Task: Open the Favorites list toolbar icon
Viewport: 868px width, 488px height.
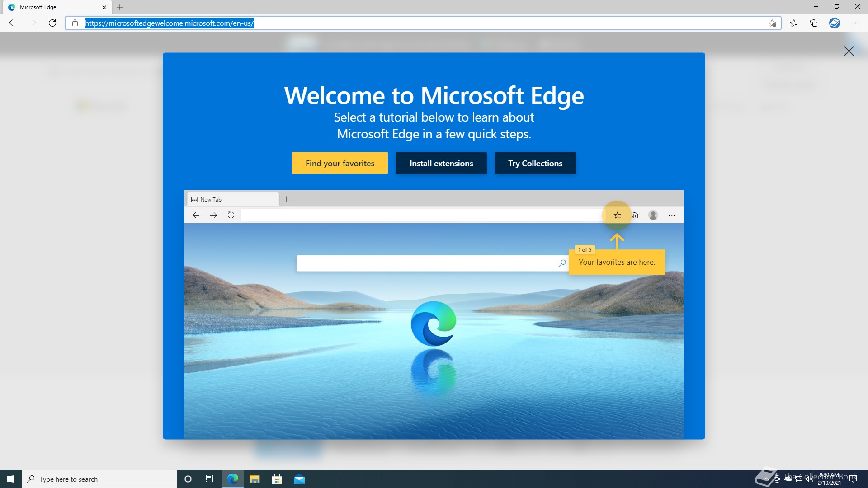Action: click(x=794, y=23)
